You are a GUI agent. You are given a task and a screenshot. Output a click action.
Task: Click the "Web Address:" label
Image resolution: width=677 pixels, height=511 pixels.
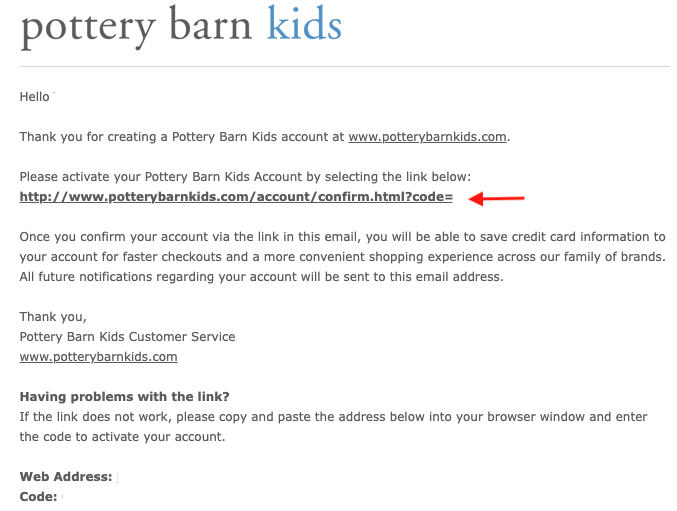(x=65, y=477)
